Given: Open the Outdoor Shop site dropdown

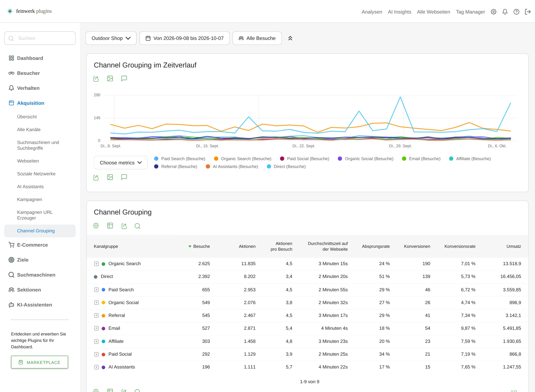Looking at the screenshot, I should [x=111, y=38].
